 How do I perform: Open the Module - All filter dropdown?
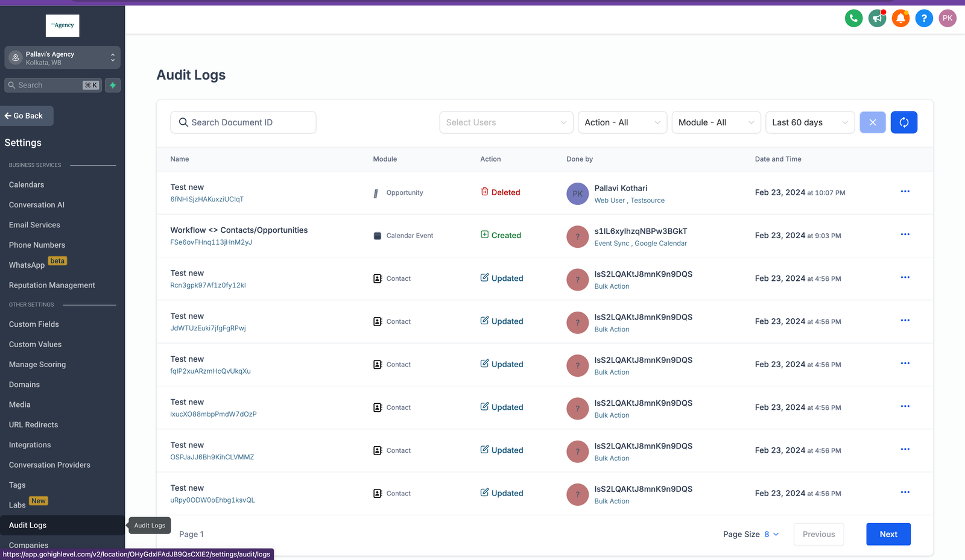716,122
